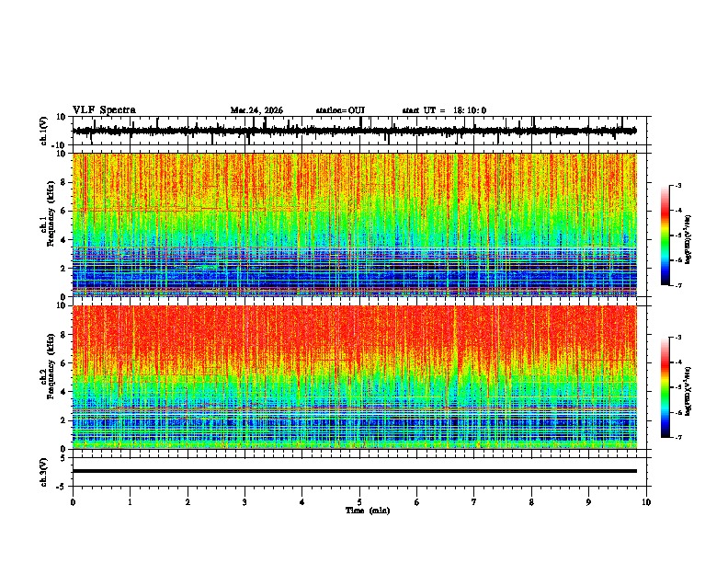Click the ch.1 spectrogram "4" kHz tick label
Image resolution: width=728 pixels, height=563 pixels.
click(x=64, y=240)
